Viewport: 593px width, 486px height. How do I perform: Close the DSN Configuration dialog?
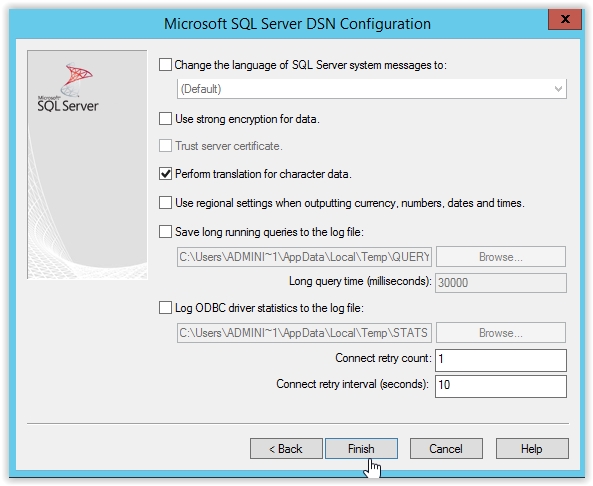pyautogui.click(x=565, y=19)
